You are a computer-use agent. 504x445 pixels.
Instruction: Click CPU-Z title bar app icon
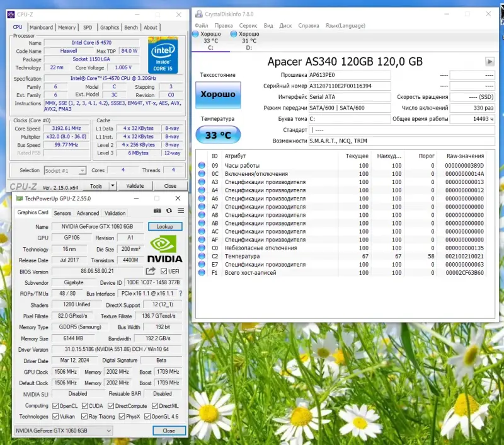tap(11, 14)
